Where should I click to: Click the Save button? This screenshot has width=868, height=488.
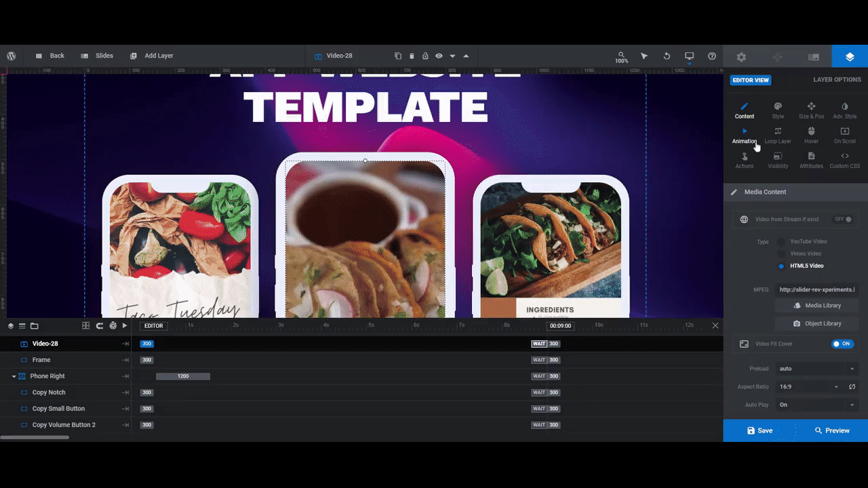759,430
